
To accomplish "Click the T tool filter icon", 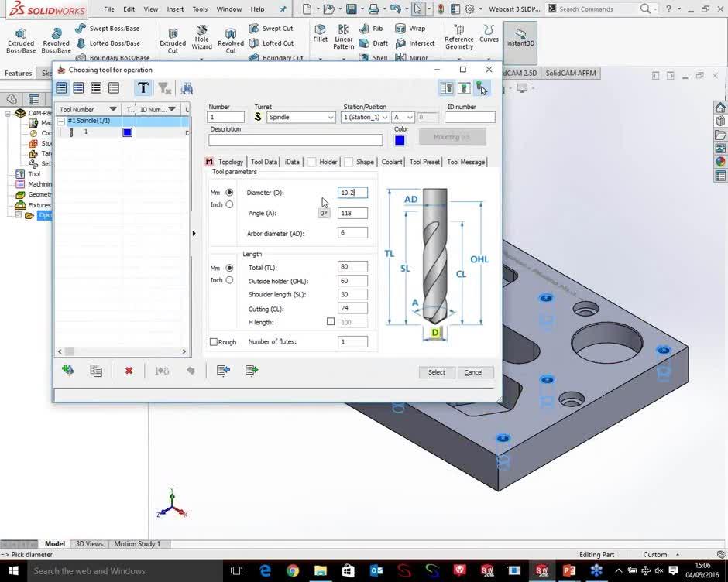I will 143,87.
